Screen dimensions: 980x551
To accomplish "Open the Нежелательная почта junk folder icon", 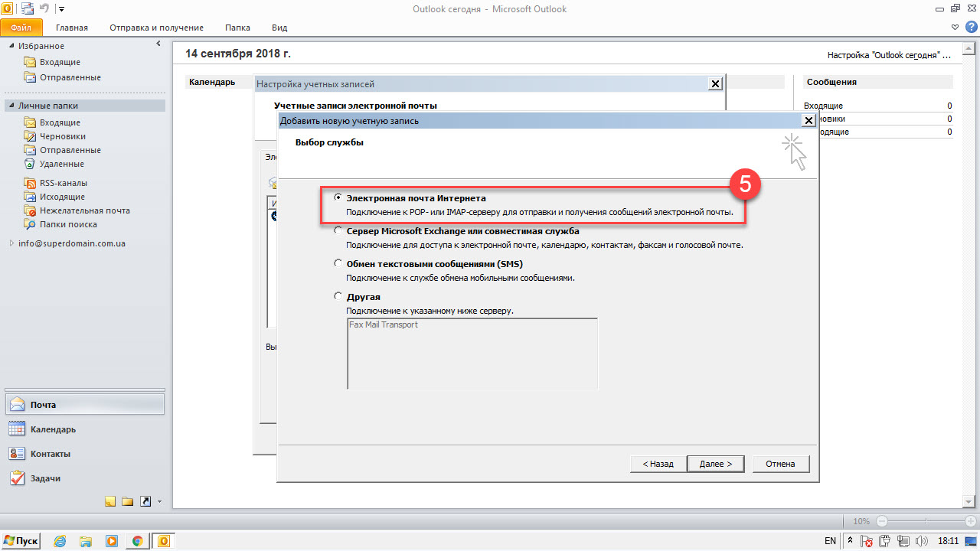I will point(30,210).
